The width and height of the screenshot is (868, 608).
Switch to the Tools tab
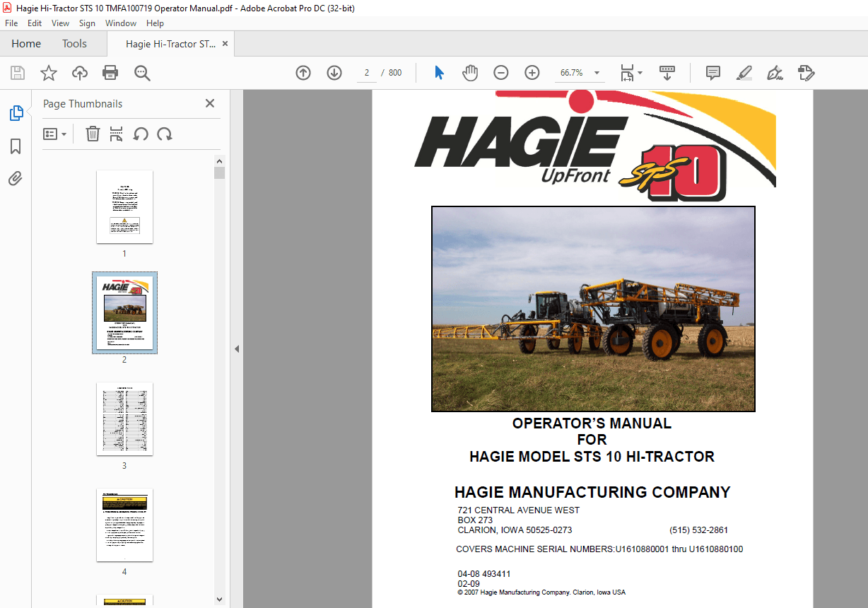point(74,43)
